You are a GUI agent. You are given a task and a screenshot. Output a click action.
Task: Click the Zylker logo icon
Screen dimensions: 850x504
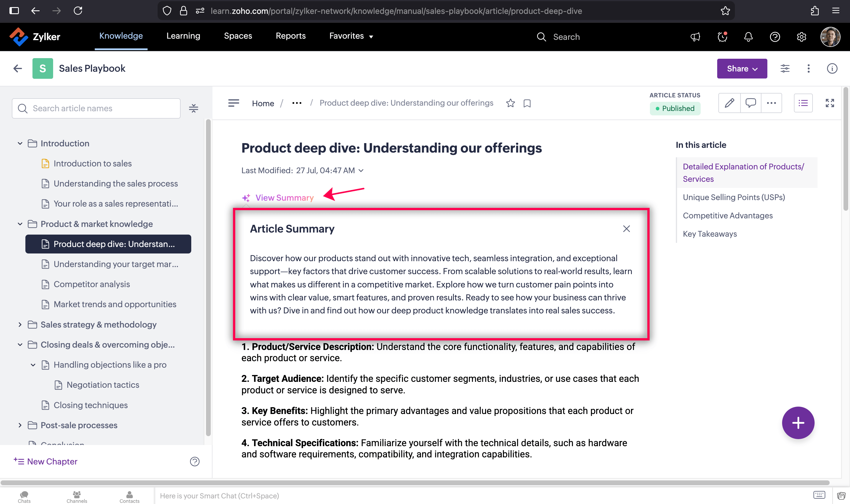click(x=18, y=37)
